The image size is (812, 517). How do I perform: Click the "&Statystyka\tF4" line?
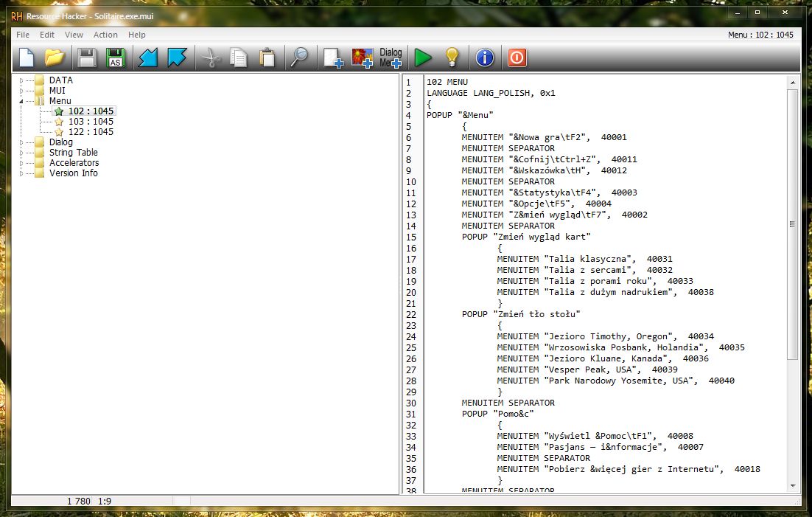tap(550, 193)
